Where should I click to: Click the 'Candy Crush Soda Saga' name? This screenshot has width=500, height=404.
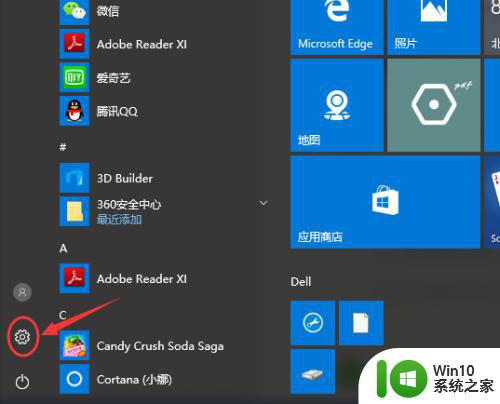coord(160,346)
